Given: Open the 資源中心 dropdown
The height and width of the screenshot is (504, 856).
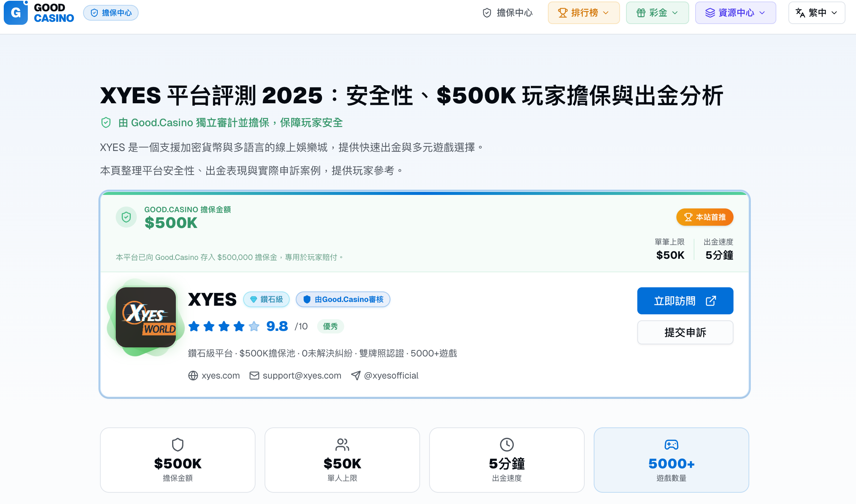Looking at the screenshot, I should pyautogui.click(x=735, y=12).
